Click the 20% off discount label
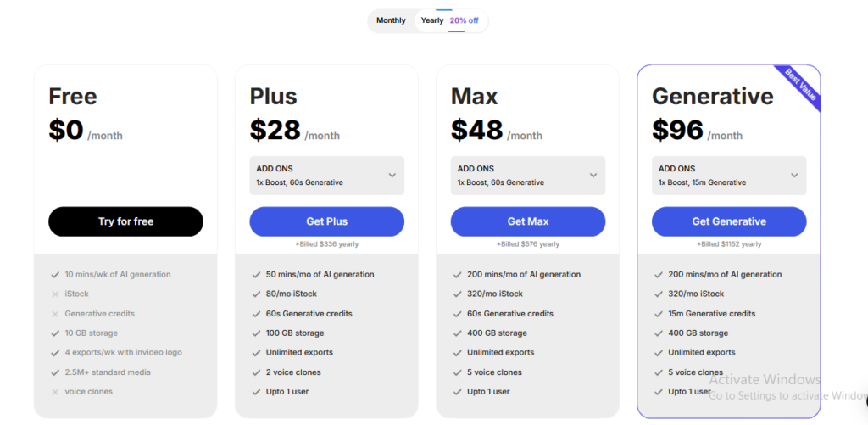This screenshot has width=868, height=425. coord(464,20)
